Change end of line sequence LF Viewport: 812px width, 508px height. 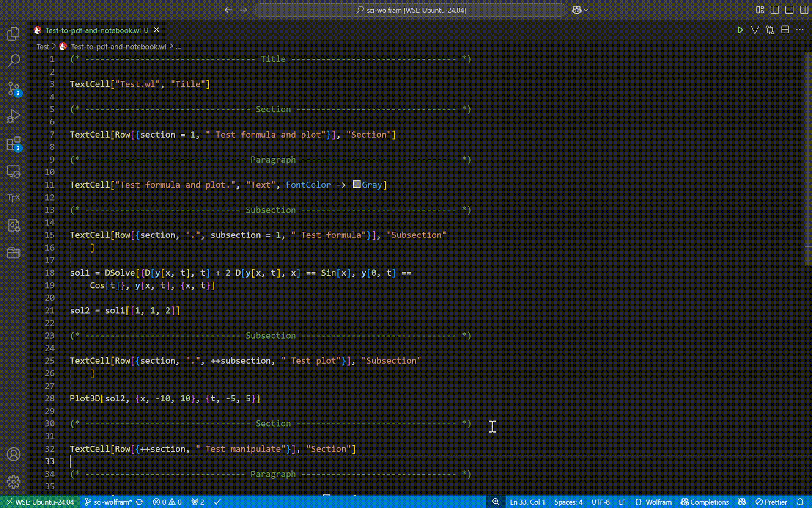622,502
